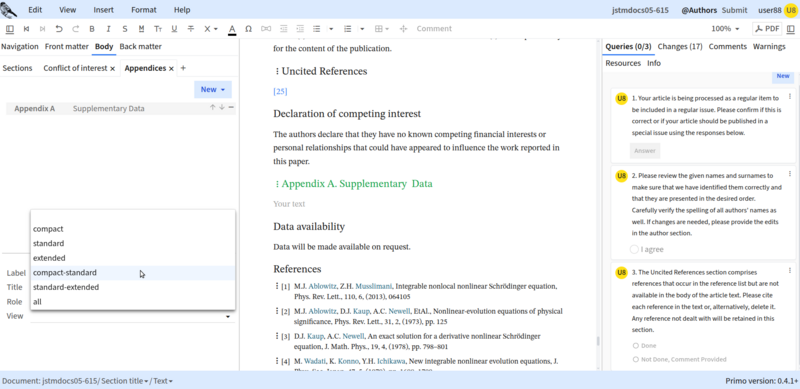Open the numbered list style dropdown arrow
800x389 pixels.
click(362, 29)
